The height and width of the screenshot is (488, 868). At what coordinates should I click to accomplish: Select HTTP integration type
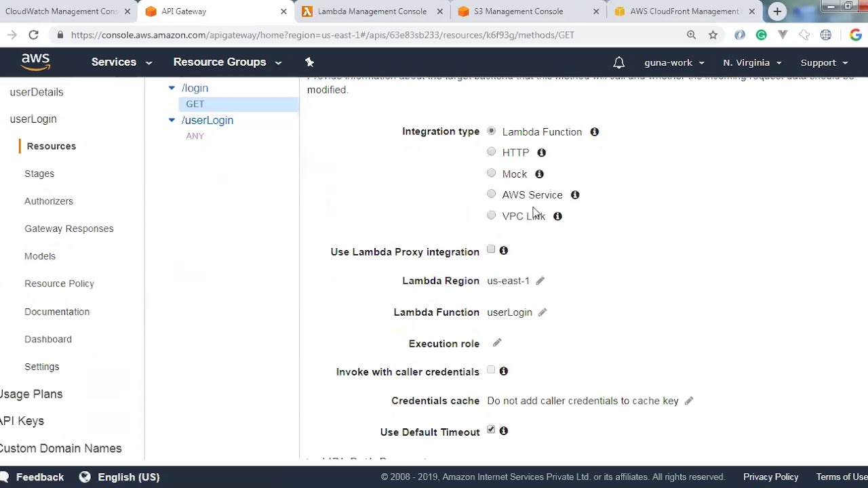491,152
